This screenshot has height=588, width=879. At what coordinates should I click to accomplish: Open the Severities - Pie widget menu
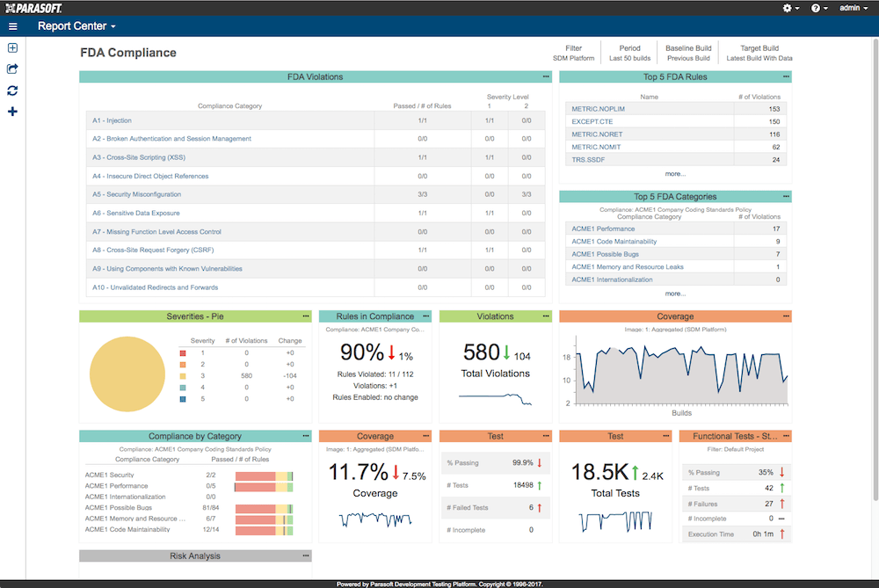point(305,316)
